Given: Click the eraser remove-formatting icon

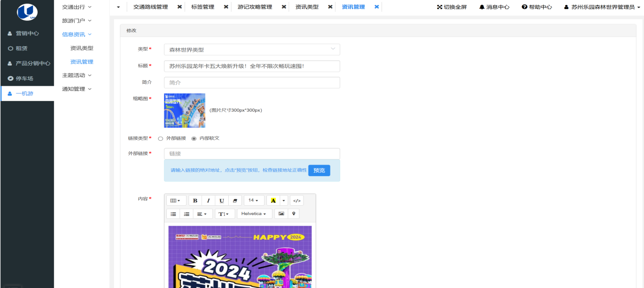Looking at the screenshot, I should (235, 201).
